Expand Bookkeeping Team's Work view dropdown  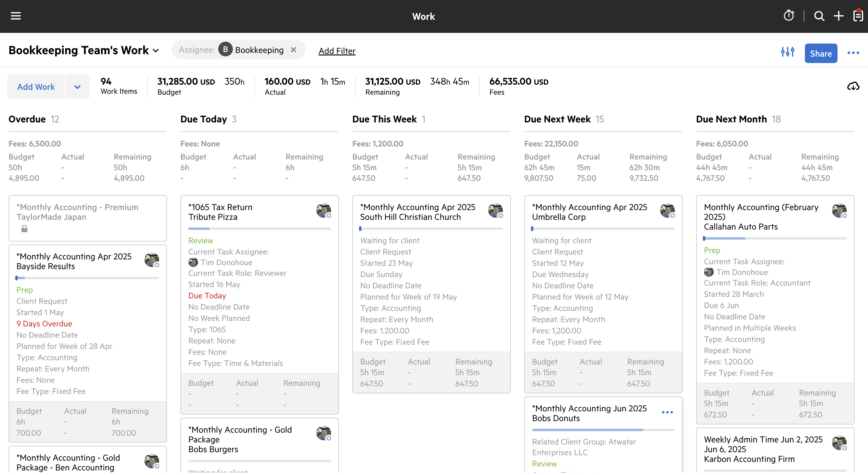(156, 51)
